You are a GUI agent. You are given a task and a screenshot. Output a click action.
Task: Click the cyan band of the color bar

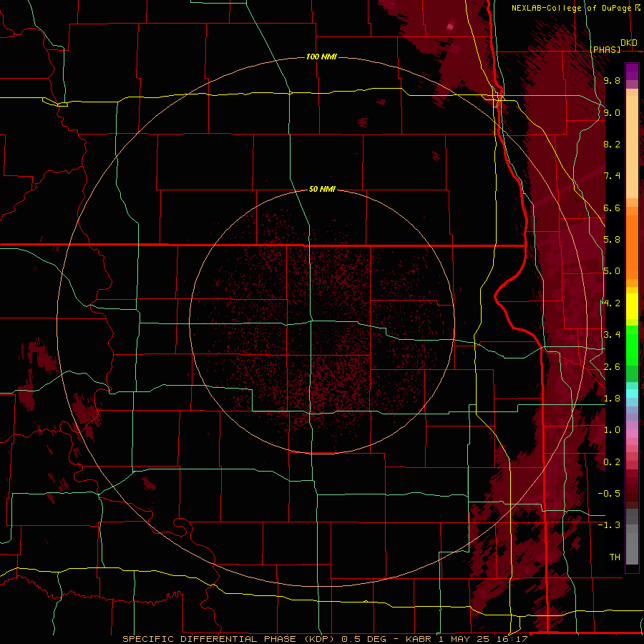632,394
